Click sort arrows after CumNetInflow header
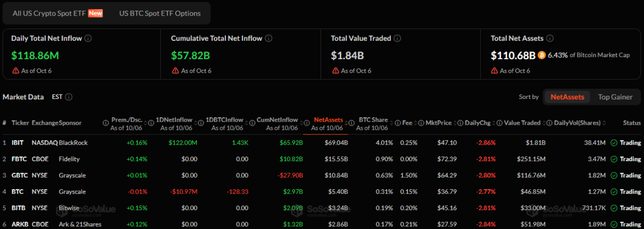Image resolution: width=644 pixels, height=229 pixels. [x=301, y=123]
